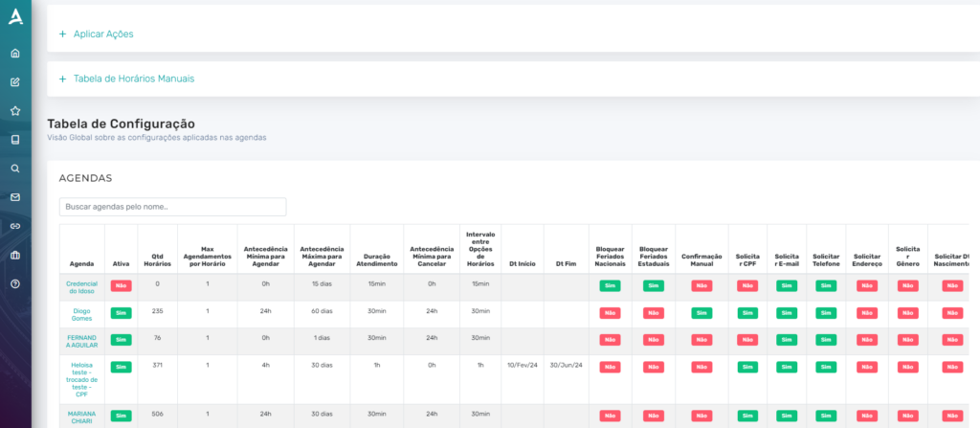This screenshot has width=980, height=428.
Task: Open the help question mark icon
Action: click(x=15, y=283)
